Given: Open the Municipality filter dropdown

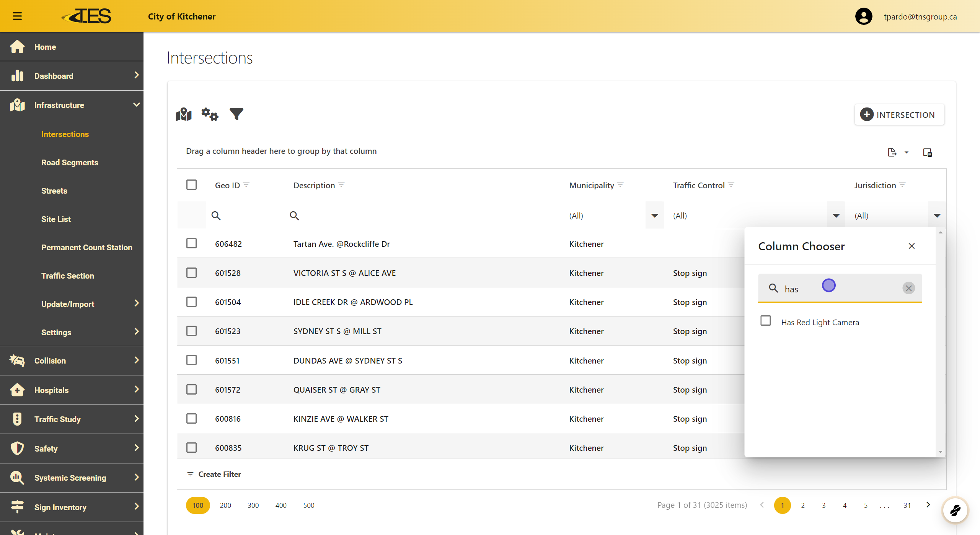Looking at the screenshot, I should coord(654,215).
